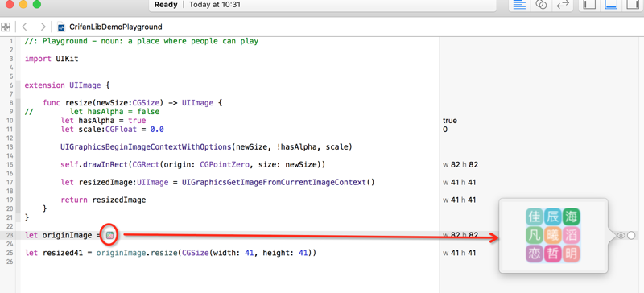Click 'w 41 h 41' result for resized41
Viewport: 644px width, 293px height.
click(459, 253)
